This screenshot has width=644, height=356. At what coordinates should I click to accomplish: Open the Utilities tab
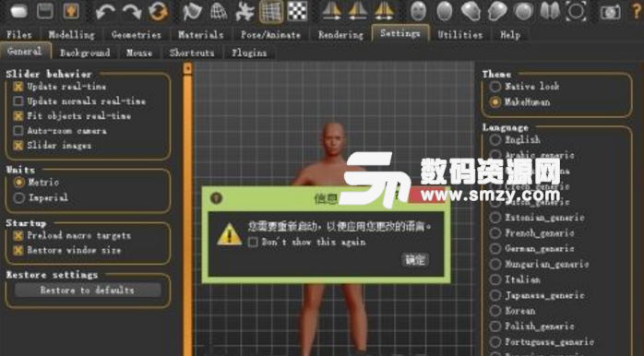[x=460, y=35]
